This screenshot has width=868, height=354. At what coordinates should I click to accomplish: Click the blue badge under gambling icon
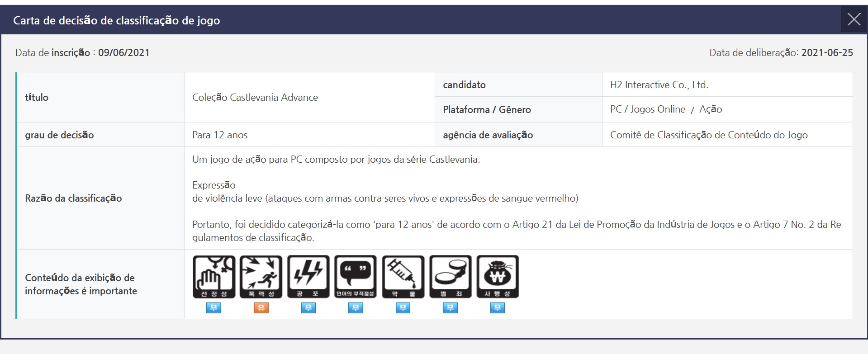498,308
